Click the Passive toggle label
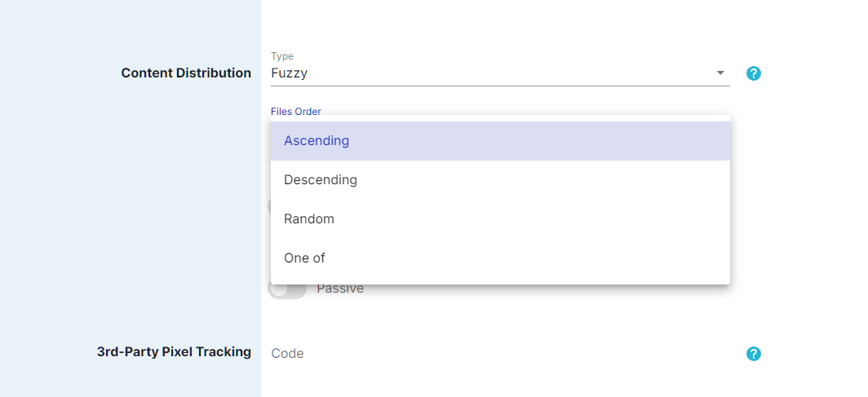 (340, 289)
